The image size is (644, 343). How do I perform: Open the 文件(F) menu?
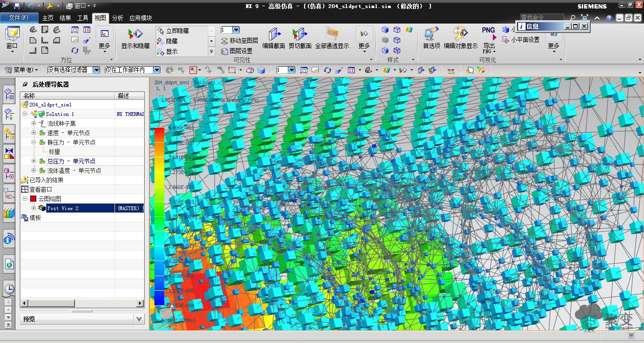[18, 18]
